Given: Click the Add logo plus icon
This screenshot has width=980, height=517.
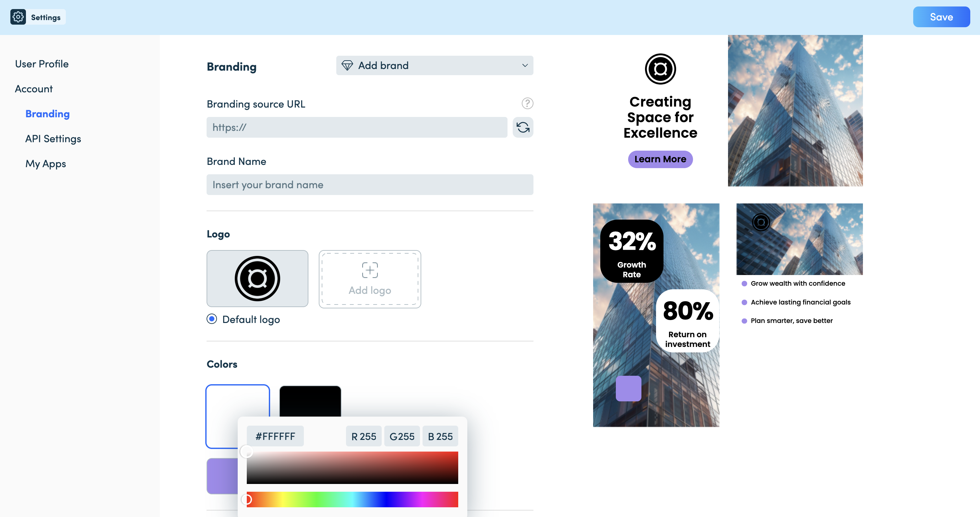Looking at the screenshot, I should [370, 270].
